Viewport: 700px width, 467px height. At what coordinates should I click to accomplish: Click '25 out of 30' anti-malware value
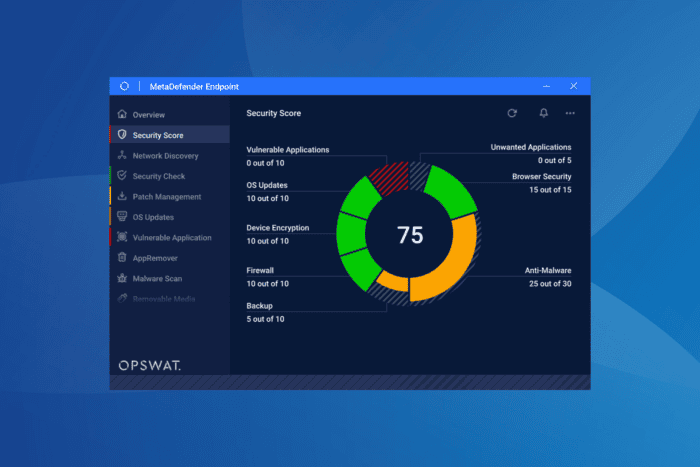tap(550, 284)
